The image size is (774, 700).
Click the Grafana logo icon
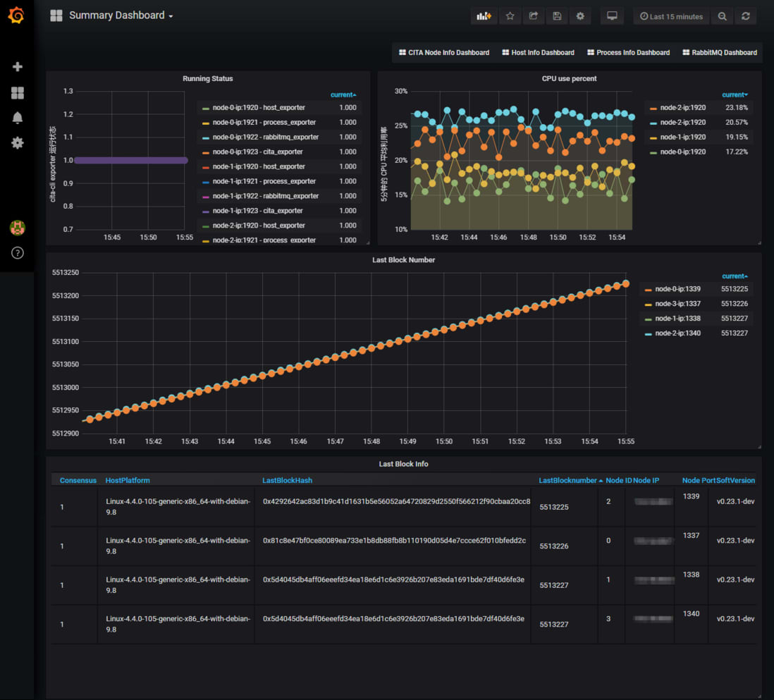coord(16,16)
